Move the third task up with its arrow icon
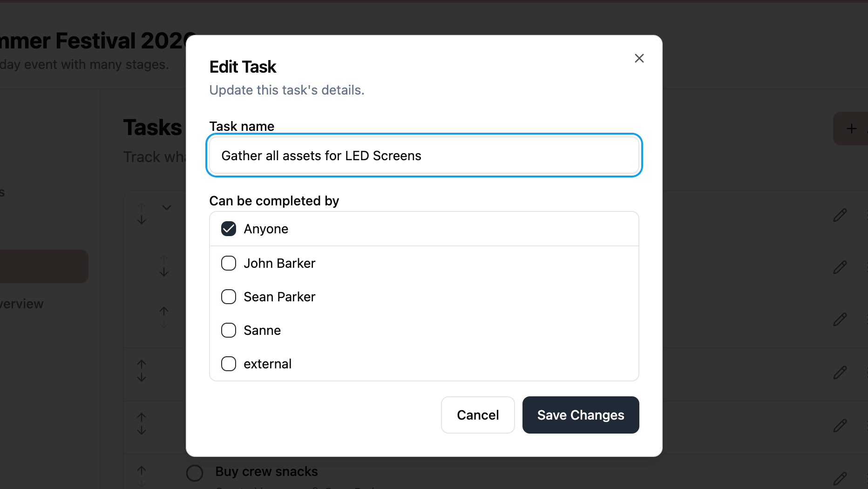 (163, 311)
